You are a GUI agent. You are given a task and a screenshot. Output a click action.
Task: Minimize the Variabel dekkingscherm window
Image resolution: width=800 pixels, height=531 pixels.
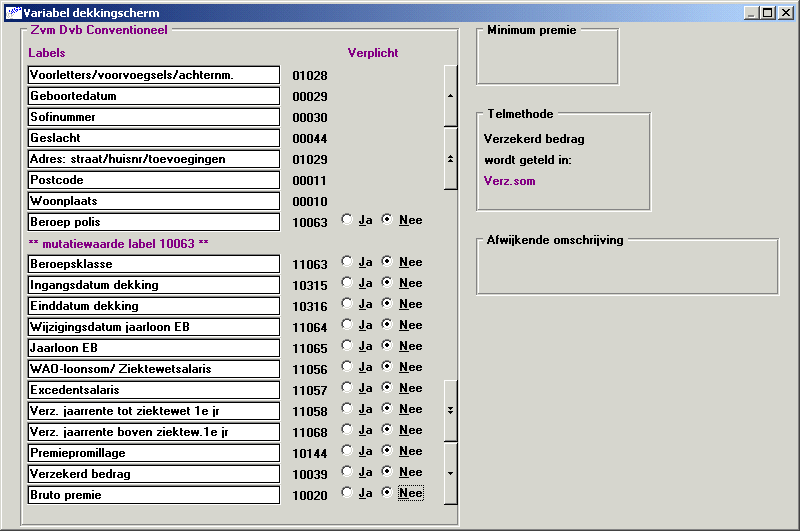752,12
